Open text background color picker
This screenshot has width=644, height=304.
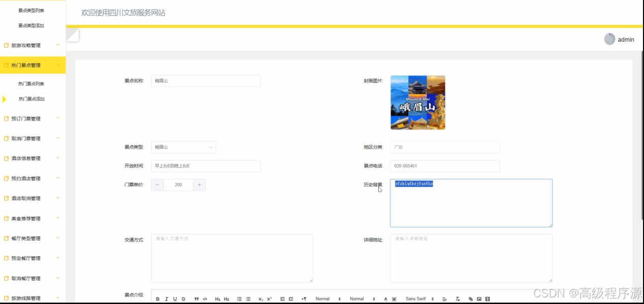[394, 299]
